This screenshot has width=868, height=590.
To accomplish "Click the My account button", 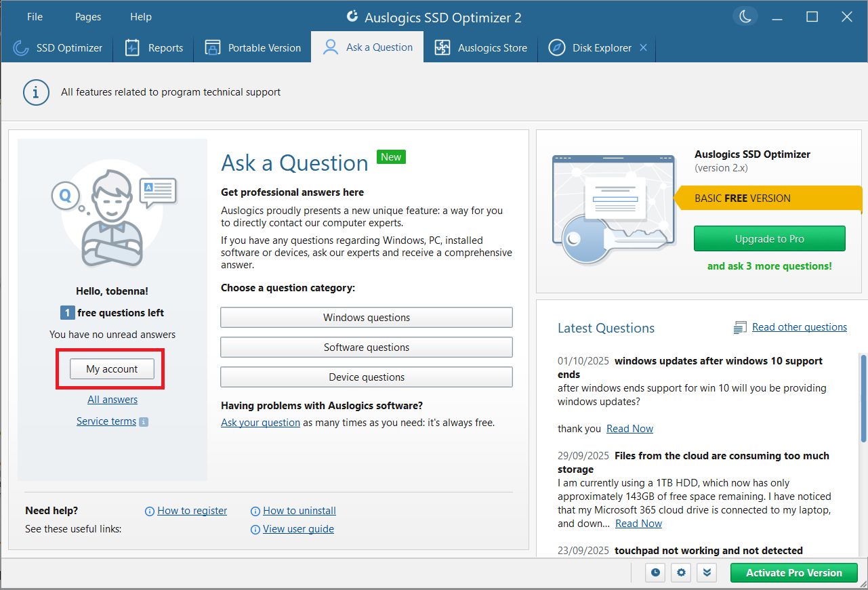I will point(112,369).
